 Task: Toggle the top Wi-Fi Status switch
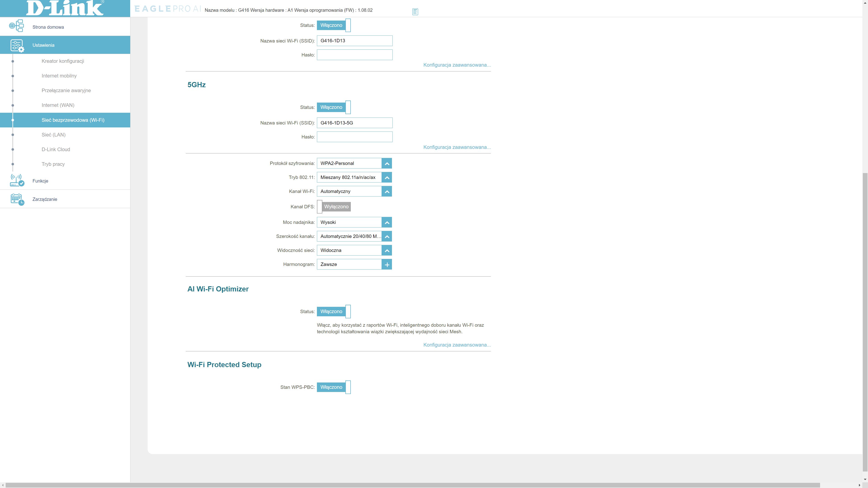pos(334,25)
